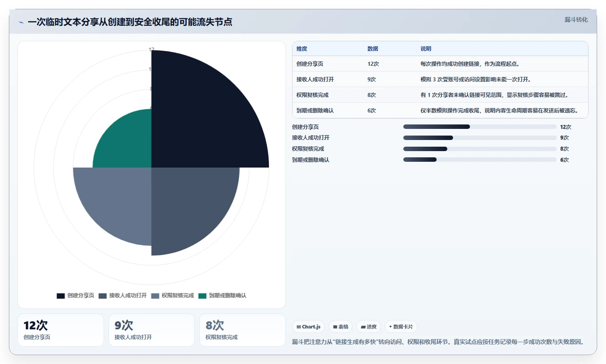This screenshot has width=606, height=364.
Task: Click the 权限复核完成 progress bar
Action: 480,149
